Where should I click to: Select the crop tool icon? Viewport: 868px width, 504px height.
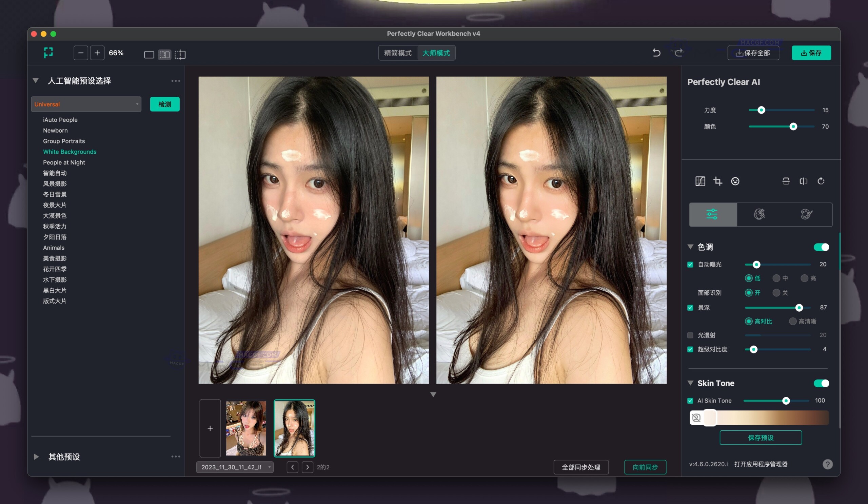pyautogui.click(x=718, y=181)
